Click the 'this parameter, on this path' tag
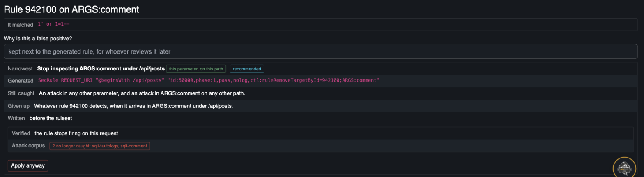 tap(196, 69)
